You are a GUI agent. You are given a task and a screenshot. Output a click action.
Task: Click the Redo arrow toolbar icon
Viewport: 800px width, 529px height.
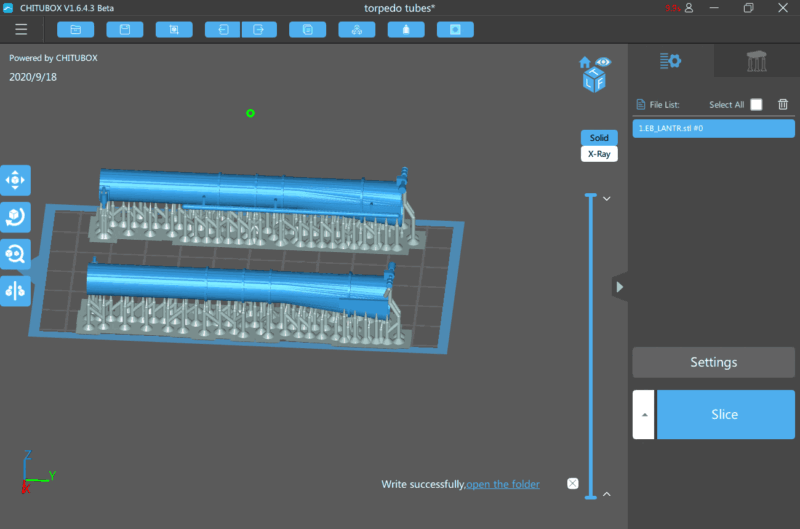point(259,30)
